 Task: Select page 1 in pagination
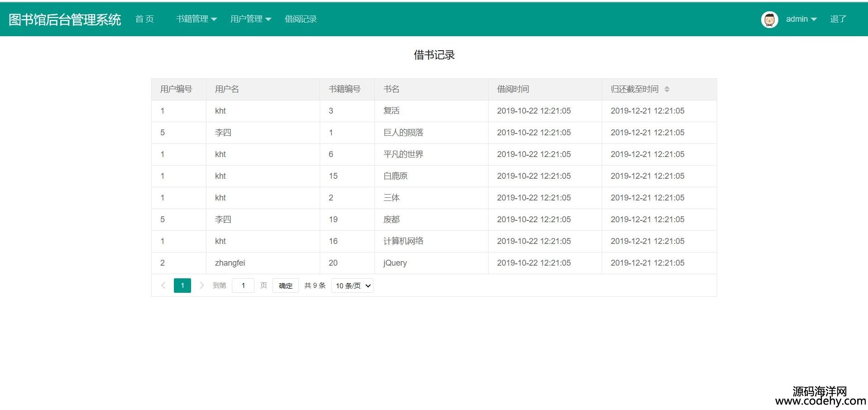pos(182,286)
